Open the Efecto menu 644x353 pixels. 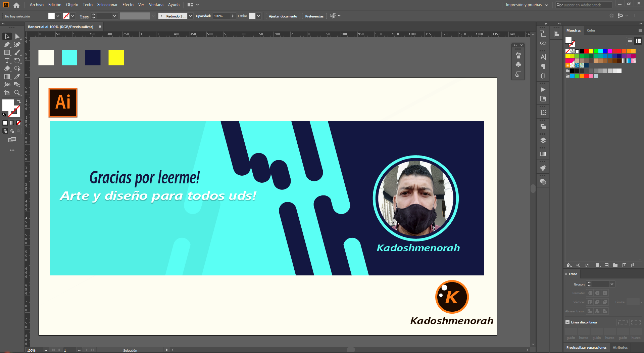(128, 5)
